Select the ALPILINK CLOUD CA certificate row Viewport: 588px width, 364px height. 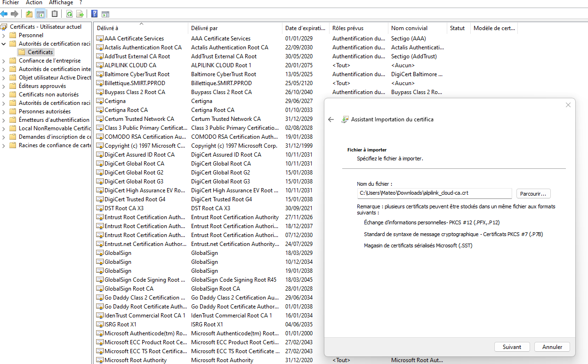pyautogui.click(x=130, y=65)
